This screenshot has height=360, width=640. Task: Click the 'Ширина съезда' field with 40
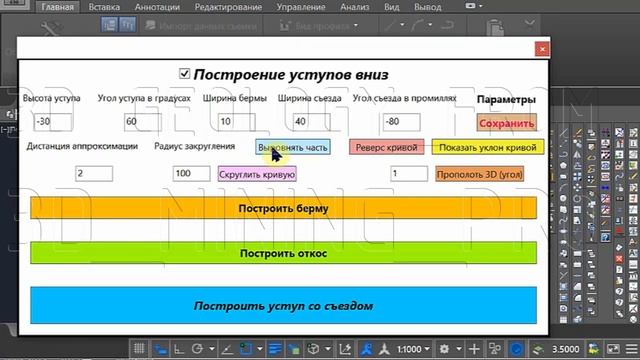click(311, 122)
